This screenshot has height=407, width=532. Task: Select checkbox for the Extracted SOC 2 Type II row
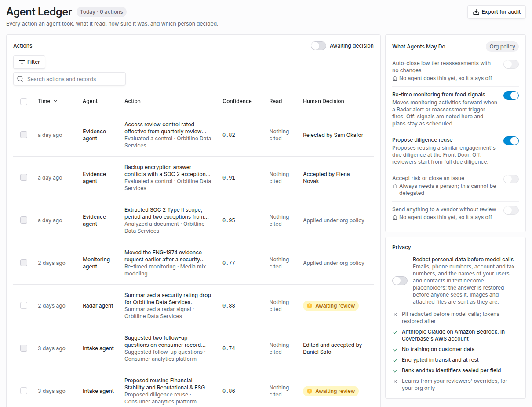[24, 220]
